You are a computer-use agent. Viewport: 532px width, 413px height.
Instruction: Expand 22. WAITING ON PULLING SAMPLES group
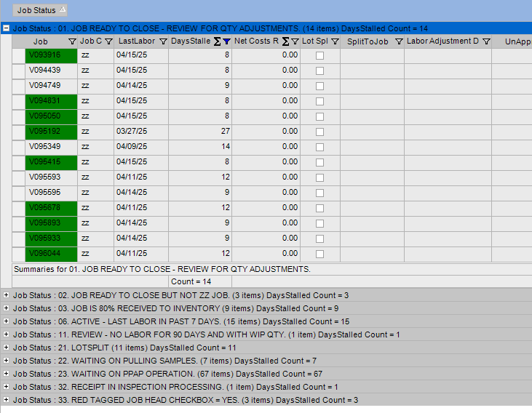[x=6, y=361]
